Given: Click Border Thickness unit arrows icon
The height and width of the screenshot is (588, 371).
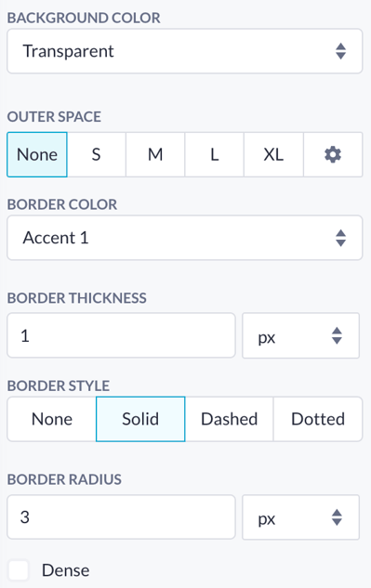Looking at the screenshot, I should (x=337, y=335).
